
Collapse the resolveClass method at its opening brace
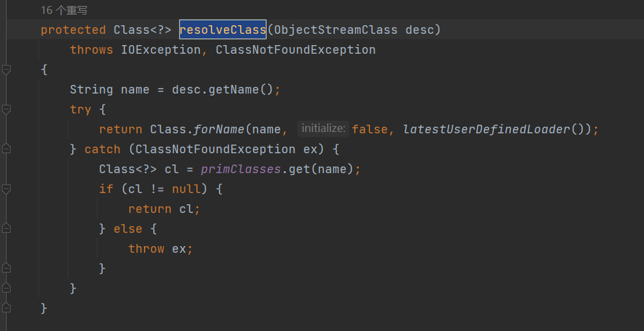[x=6, y=70]
